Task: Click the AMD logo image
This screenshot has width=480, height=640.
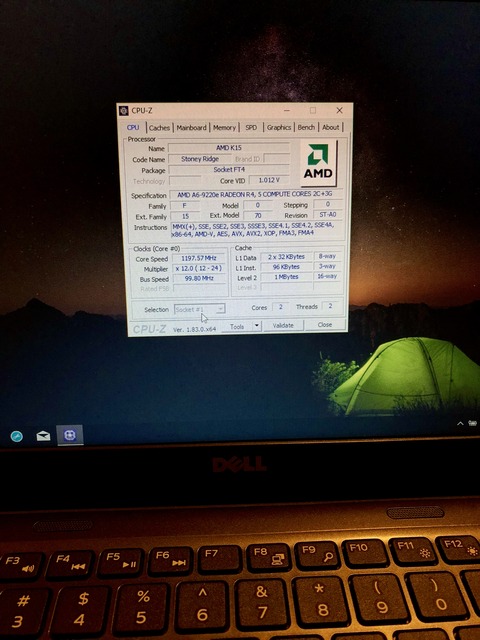Action: (319, 163)
